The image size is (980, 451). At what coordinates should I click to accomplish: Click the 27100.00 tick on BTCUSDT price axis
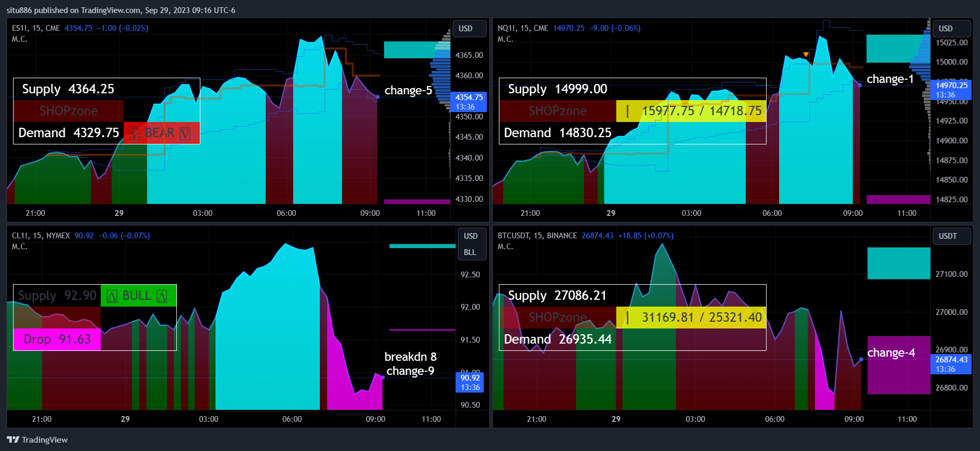point(952,274)
